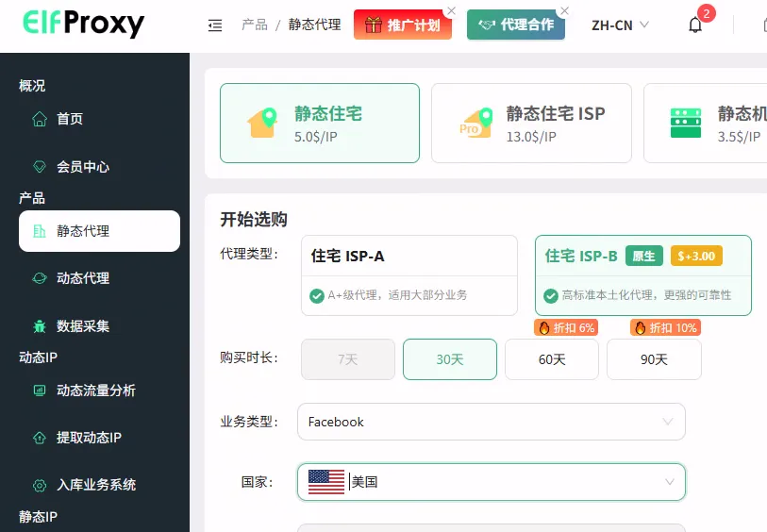Close the 推广计划 banner with X
The image size is (767, 532).
451,11
